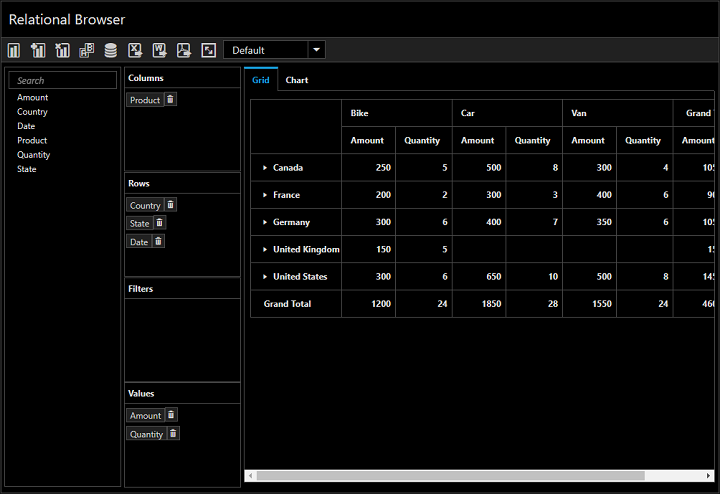
Task: Click the Amount field in field list
Action: pyautogui.click(x=32, y=98)
